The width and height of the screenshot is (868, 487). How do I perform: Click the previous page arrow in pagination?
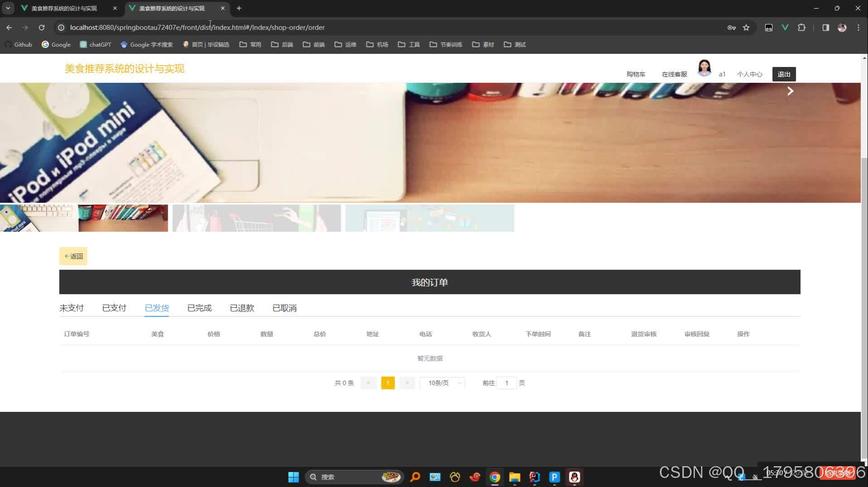point(368,383)
